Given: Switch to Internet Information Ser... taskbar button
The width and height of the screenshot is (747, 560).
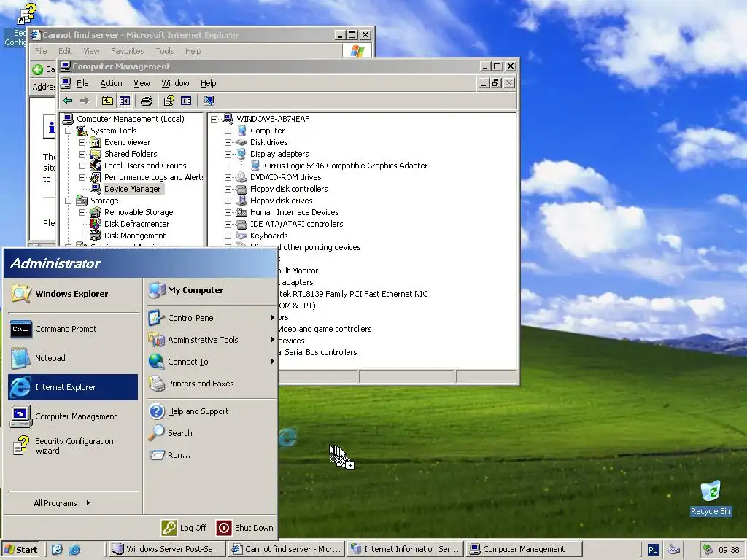Looking at the screenshot, I should pyautogui.click(x=404, y=550).
